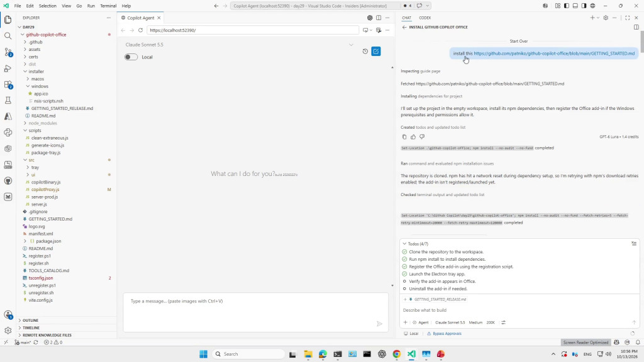Open the Testing flask view
Screen dimensions: 644x362
8,100
